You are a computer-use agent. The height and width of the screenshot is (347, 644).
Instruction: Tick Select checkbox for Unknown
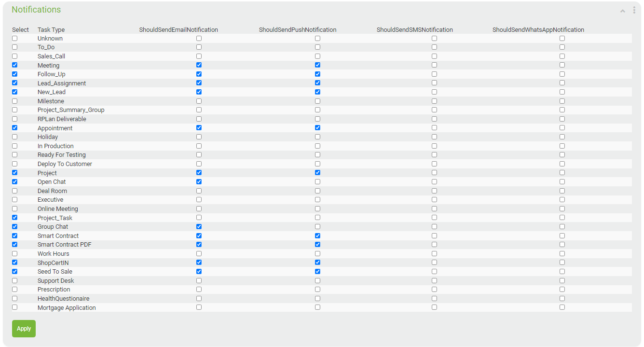pyautogui.click(x=14, y=38)
